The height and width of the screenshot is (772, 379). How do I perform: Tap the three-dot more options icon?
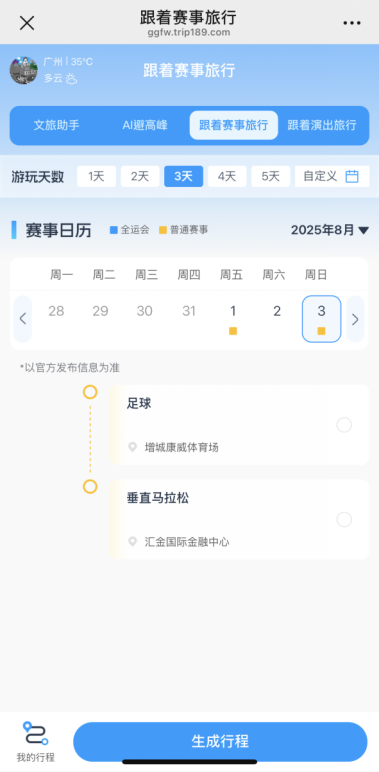click(352, 23)
